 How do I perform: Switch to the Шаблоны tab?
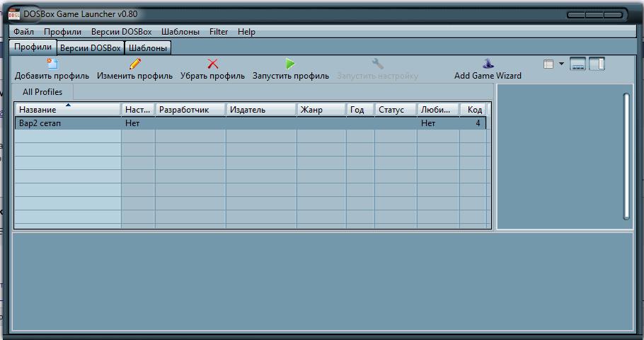pos(148,48)
